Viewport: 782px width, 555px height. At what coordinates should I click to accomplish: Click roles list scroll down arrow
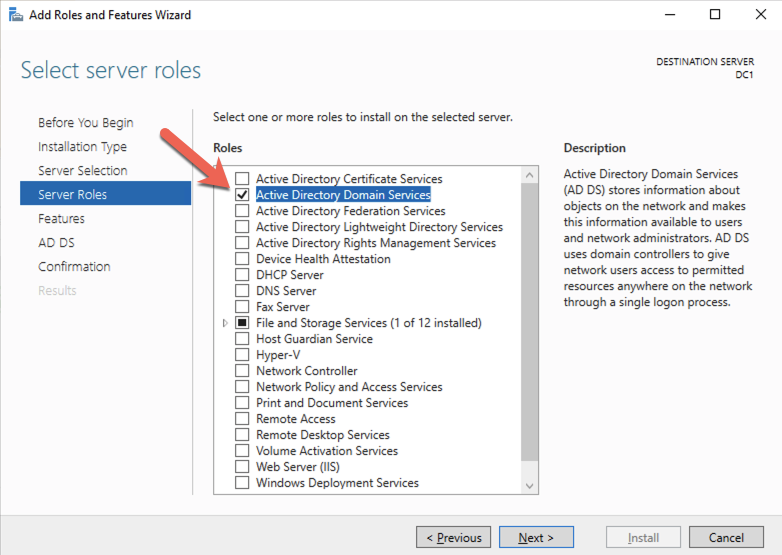(530, 485)
